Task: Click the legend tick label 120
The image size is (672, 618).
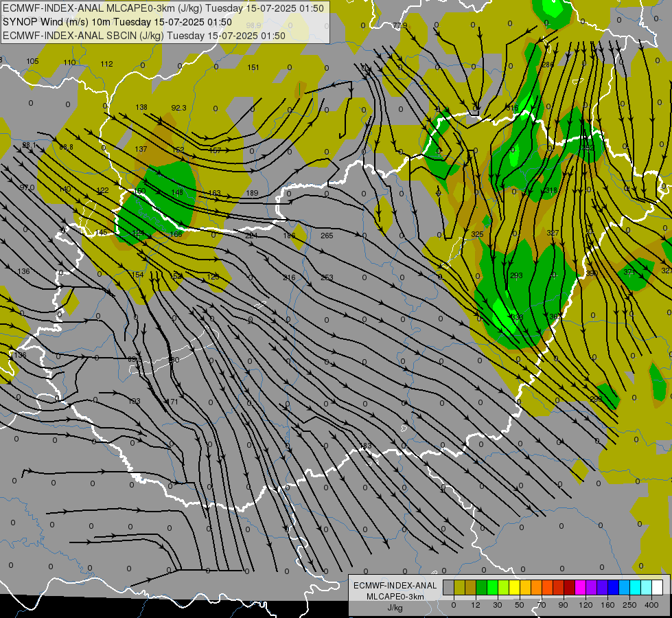Action: (586, 605)
